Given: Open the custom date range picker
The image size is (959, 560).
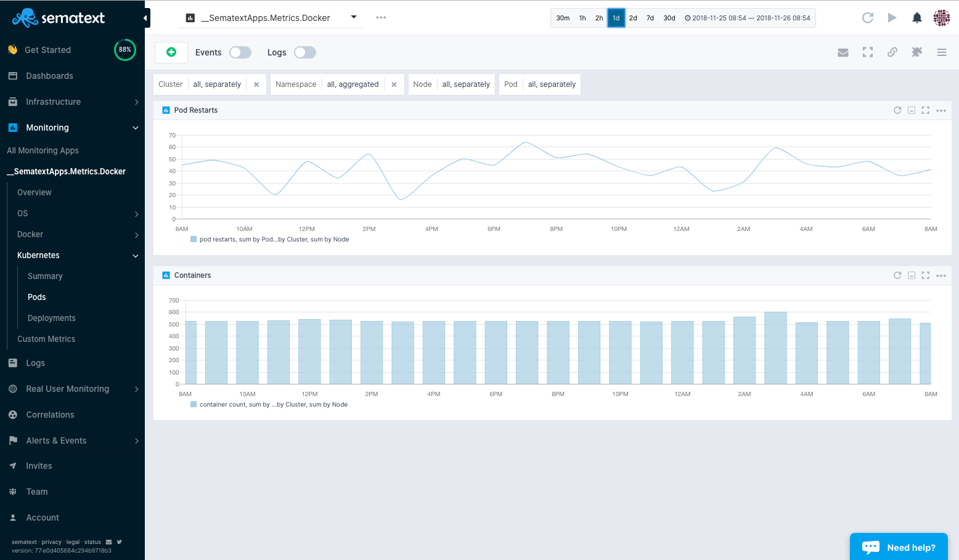Looking at the screenshot, I should [748, 18].
